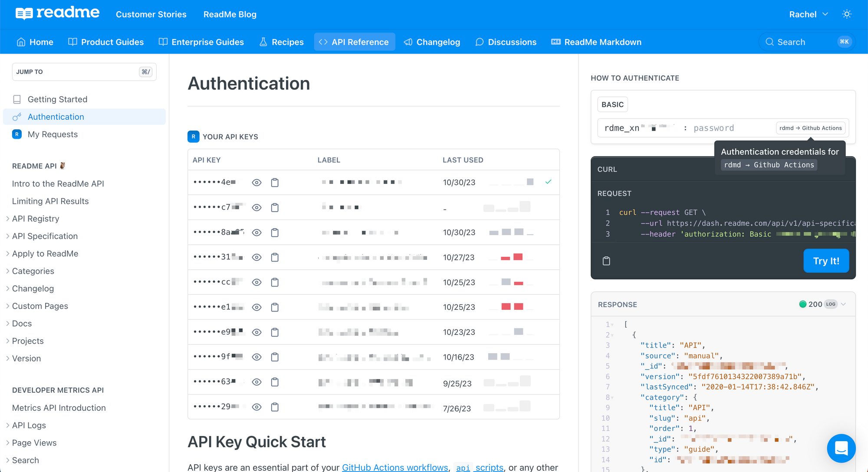Copy the API key ending e9
This screenshot has width=868, height=472.
(275, 332)
